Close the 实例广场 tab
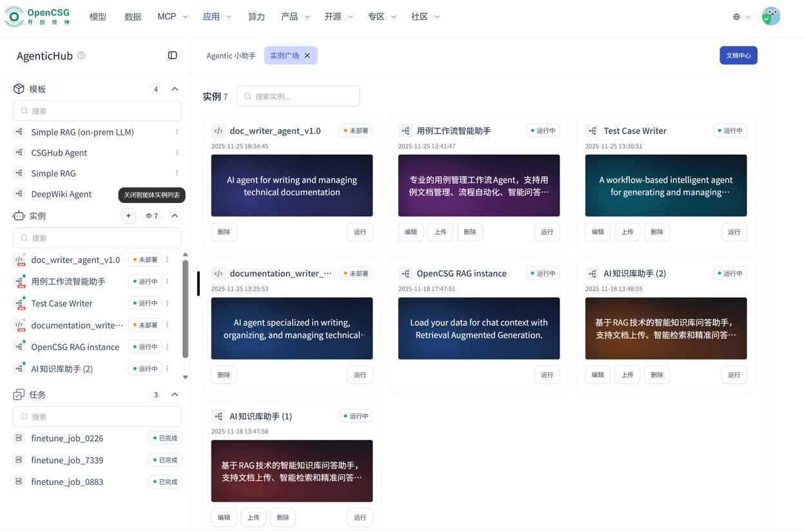Screen dimensions: 804x532 308,55
